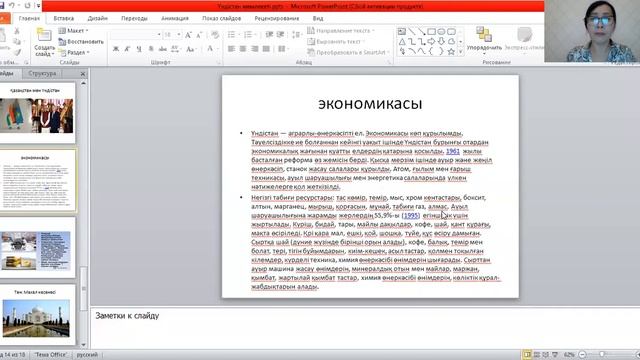Open the font size dropdown
Screen dimensions: 640x360
(x=179, y=35)
